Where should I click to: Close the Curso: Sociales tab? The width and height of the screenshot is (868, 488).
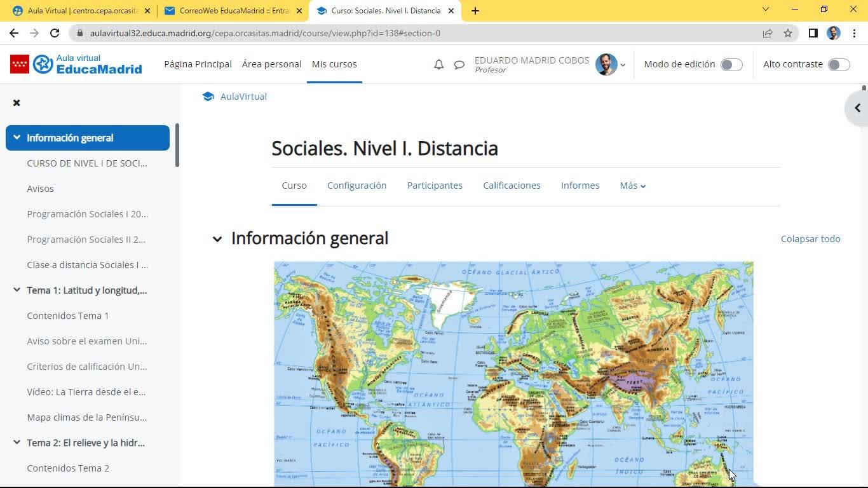pyautogui.click(x=451, y=11)
